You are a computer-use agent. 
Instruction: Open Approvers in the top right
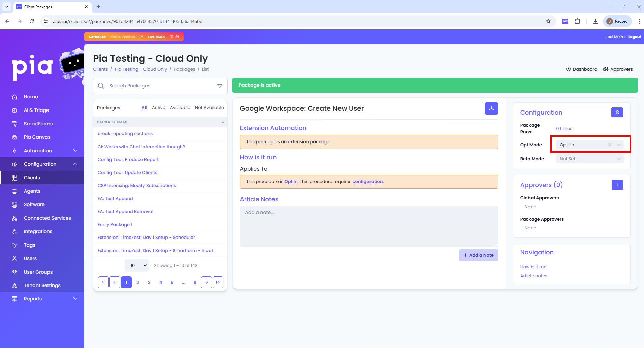pyautogui.click(x=618, y=69)
